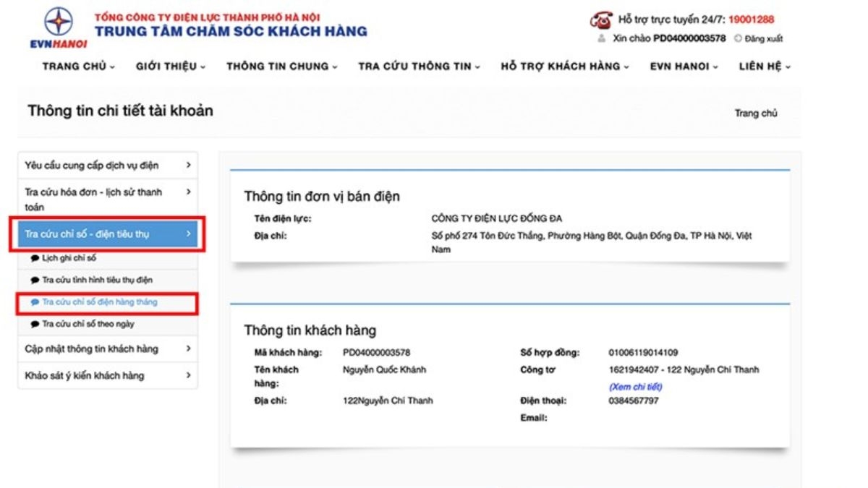Expand Cập nhật thông tin khách hàng
This screenshot has height=488, width=868.
(188, 348)
